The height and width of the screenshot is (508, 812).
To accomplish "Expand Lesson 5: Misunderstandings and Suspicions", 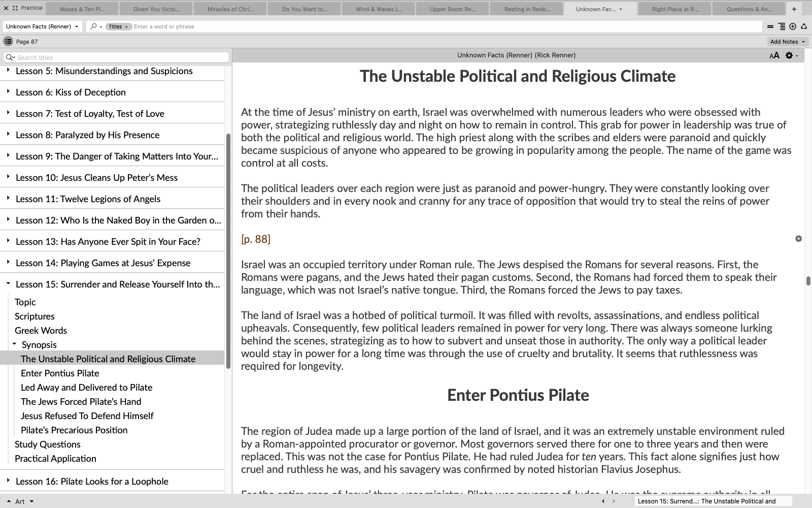I will point(8,71).
